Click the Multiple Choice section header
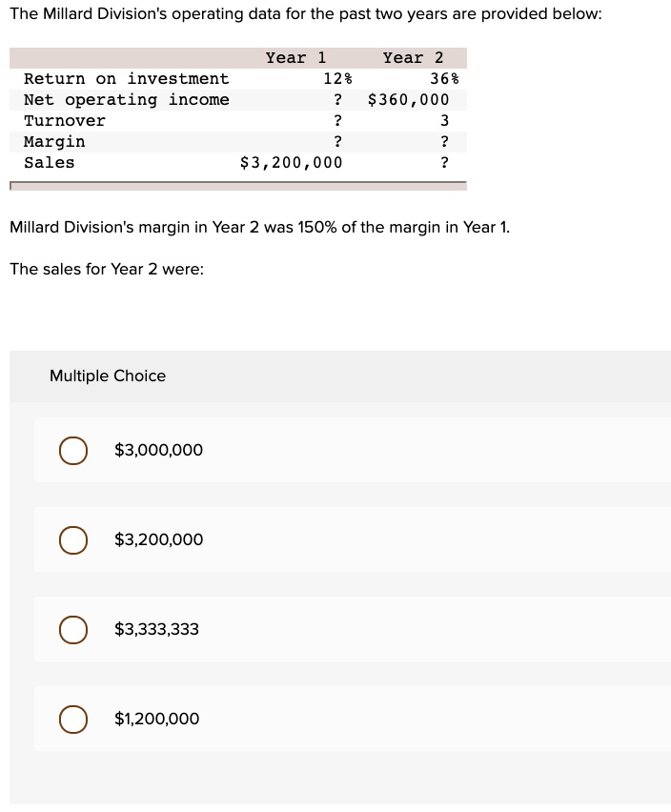This screenshot has width=671, height=812. 108,376
